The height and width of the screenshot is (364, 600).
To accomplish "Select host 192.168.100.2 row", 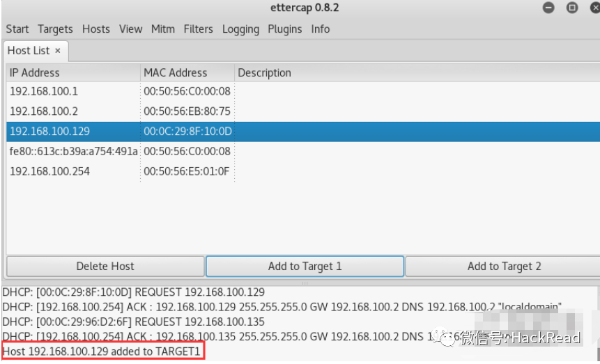I will pyautogui.click(x=303, y=111).
